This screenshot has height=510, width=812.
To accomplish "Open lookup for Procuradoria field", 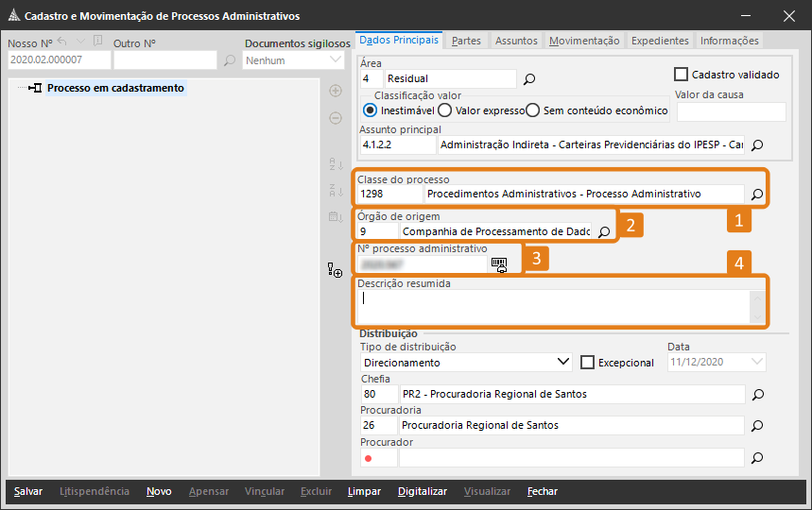I will point(756,426).
